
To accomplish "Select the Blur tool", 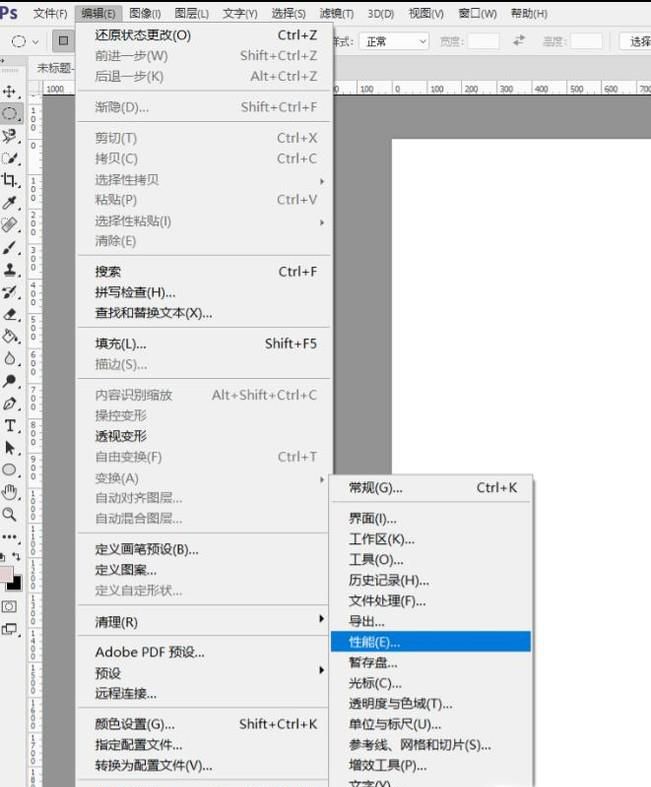I will pos(10,359).
